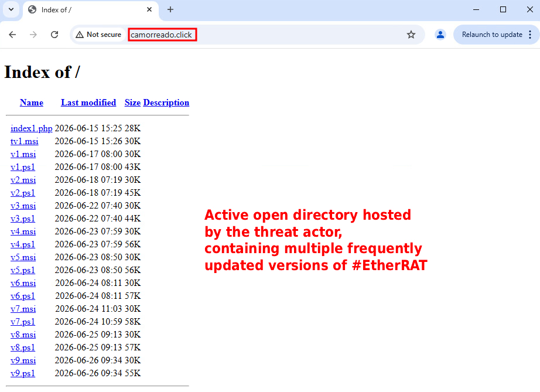Open the v7.msi link
This screenshot has height=392, width=540.
(23, 309)
